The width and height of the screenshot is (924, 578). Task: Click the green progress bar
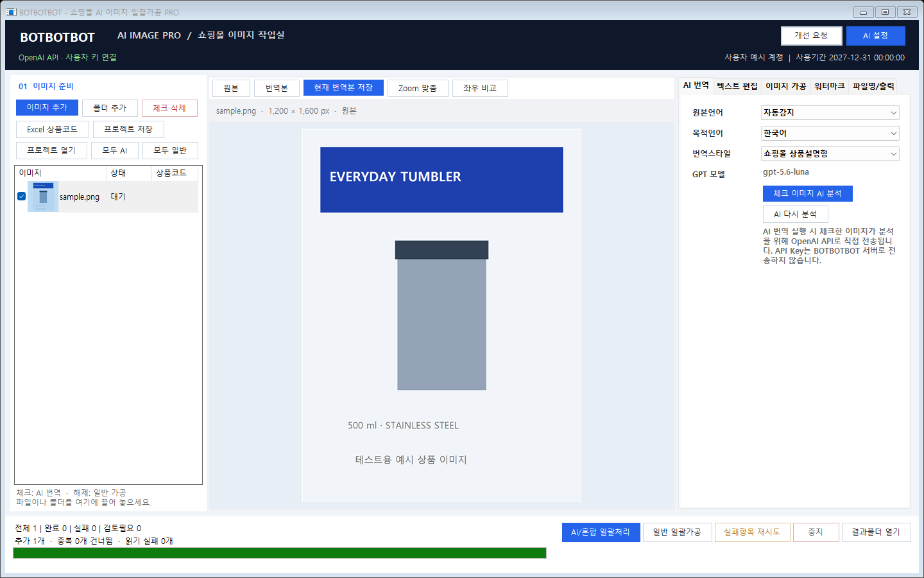280,553
